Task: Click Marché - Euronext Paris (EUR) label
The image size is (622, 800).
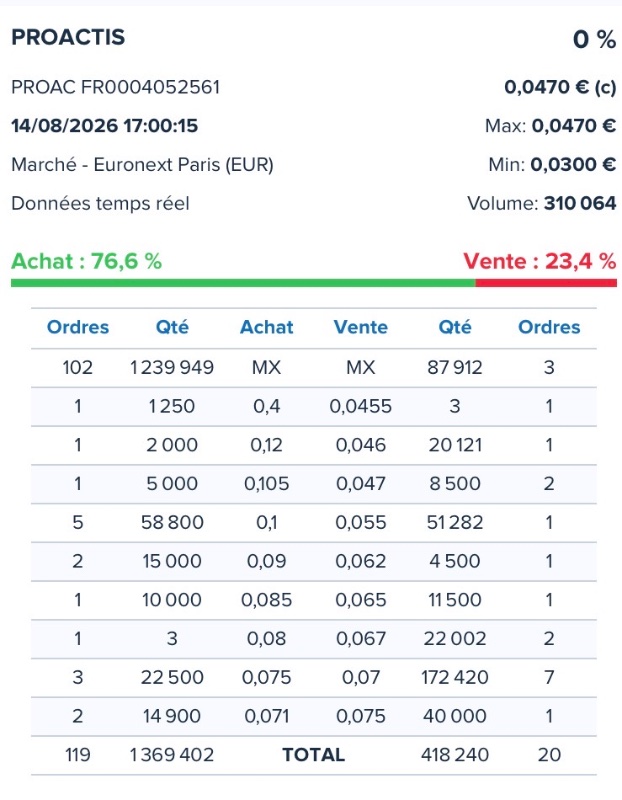Action: coord(142,165)
